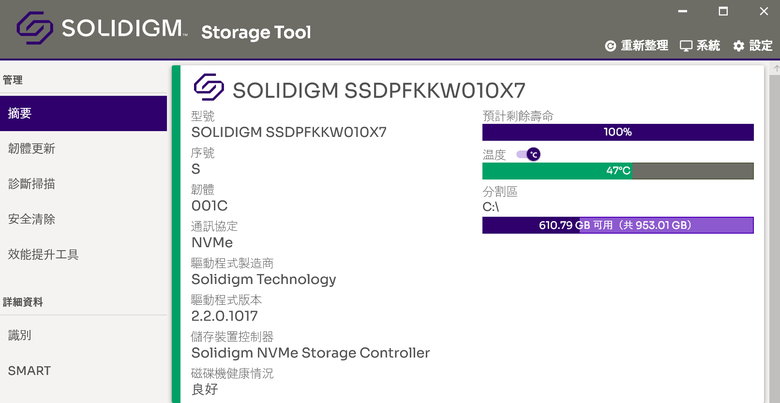Click the drive title SOLIDIGM SSDPFKKW010X7
The image size is (780, 403).
pyautogui.click(x=379, y=91)
